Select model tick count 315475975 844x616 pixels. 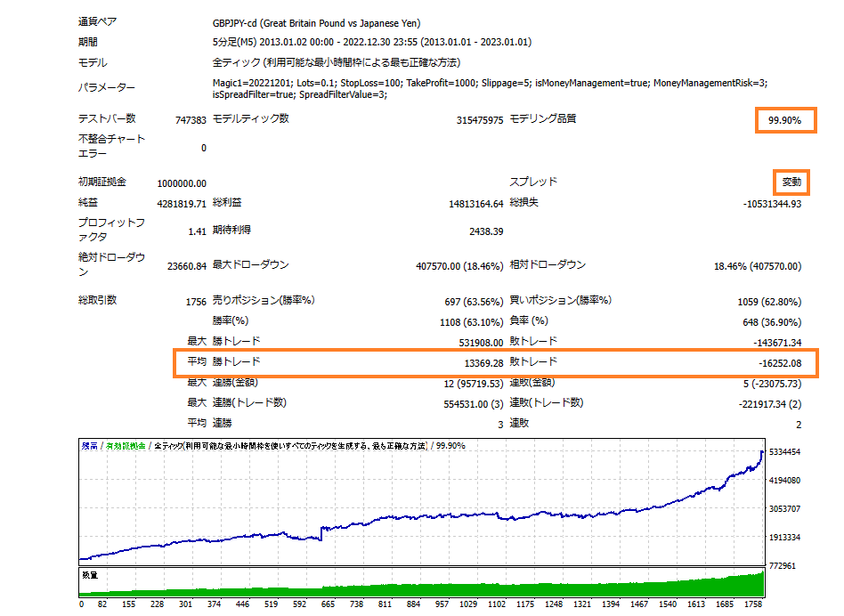click(x=480, y=120)
